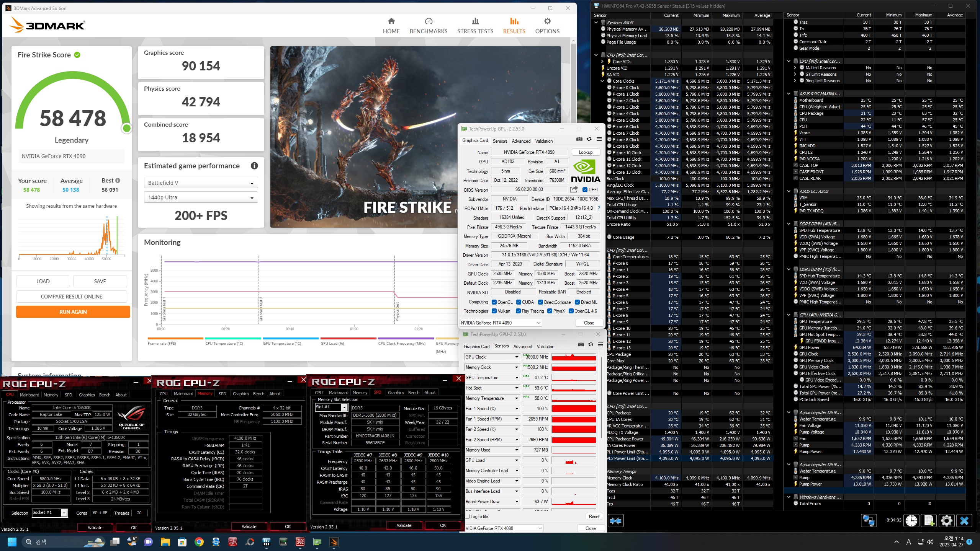
Task: Click HWiNFO log file add icon
Action: [929, 521]
